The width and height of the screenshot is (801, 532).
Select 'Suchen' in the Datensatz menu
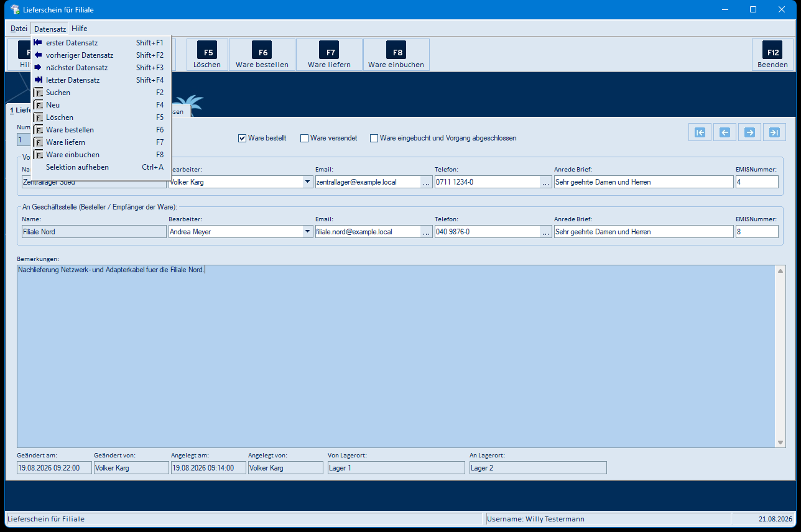[x=101, y=93]
